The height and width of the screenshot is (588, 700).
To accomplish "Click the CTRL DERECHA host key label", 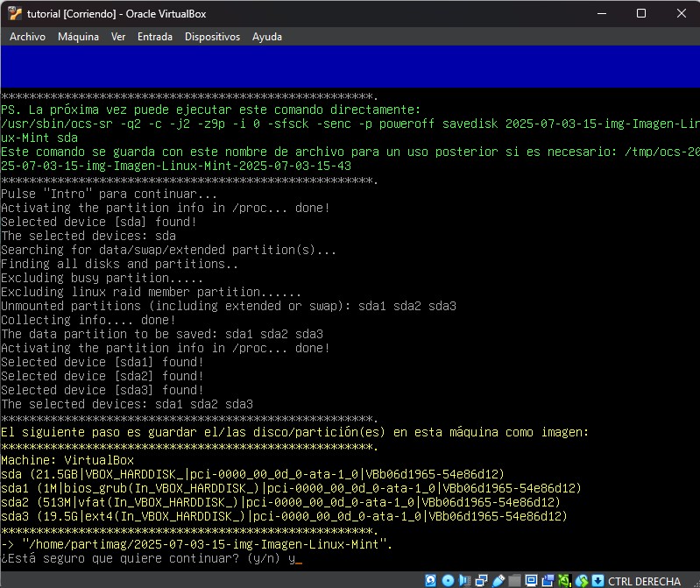I will click(x=644, y=581).
